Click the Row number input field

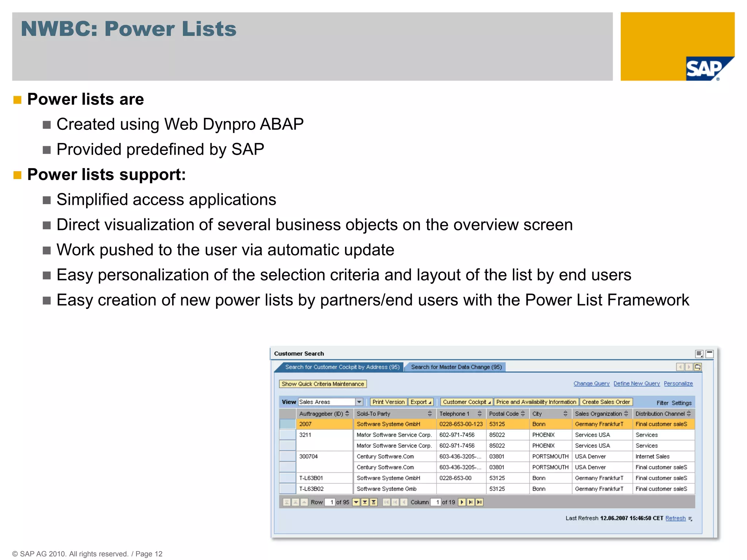330,502
